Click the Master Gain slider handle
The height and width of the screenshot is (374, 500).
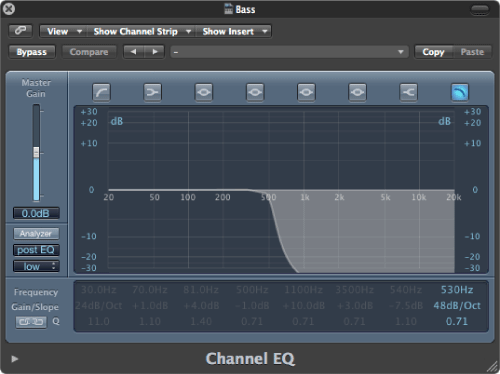point(36,152)
